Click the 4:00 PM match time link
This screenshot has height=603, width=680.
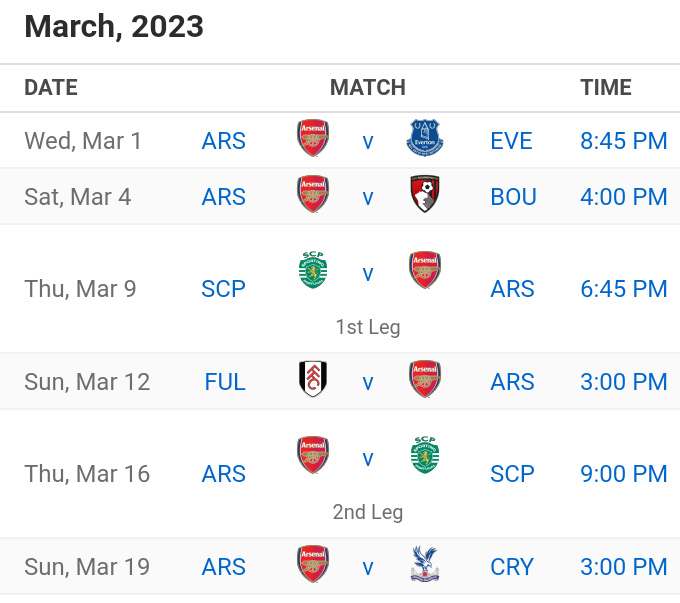pyautogui.click(x=624, y=197)
